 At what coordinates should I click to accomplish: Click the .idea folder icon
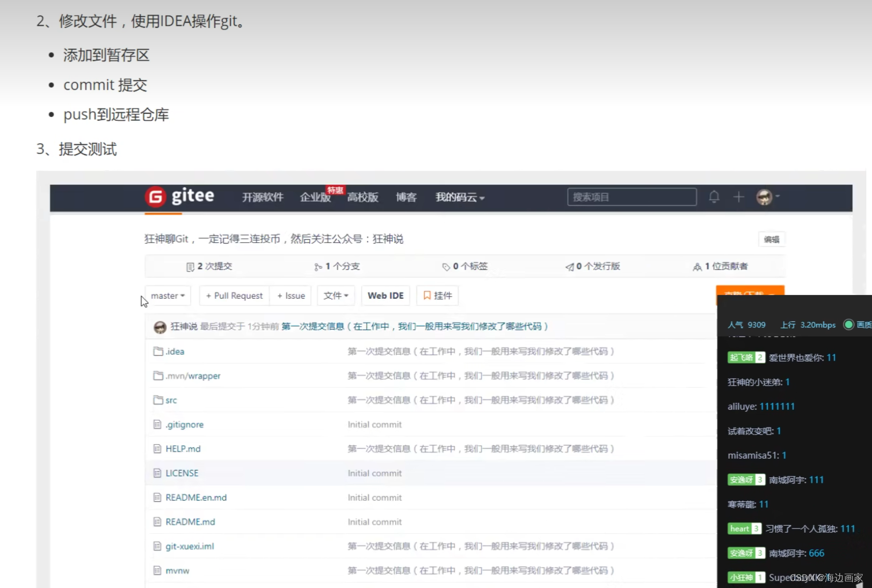pos(158,351)
